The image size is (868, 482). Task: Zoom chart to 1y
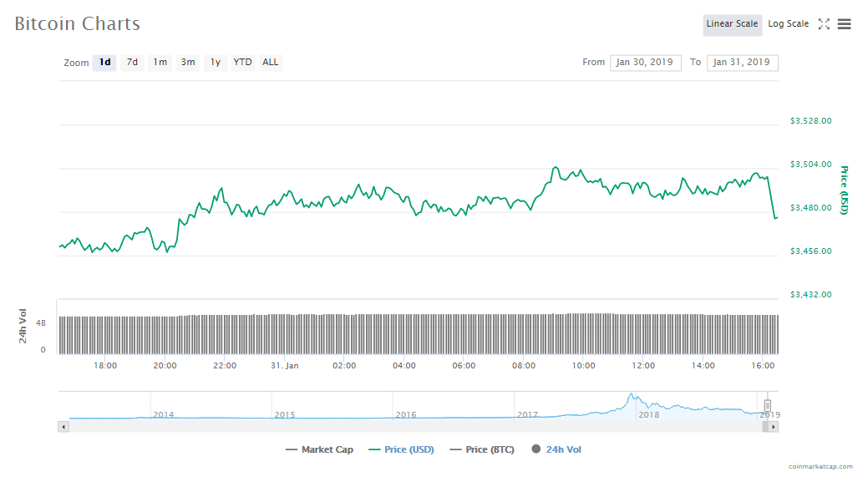pos(216,63)
